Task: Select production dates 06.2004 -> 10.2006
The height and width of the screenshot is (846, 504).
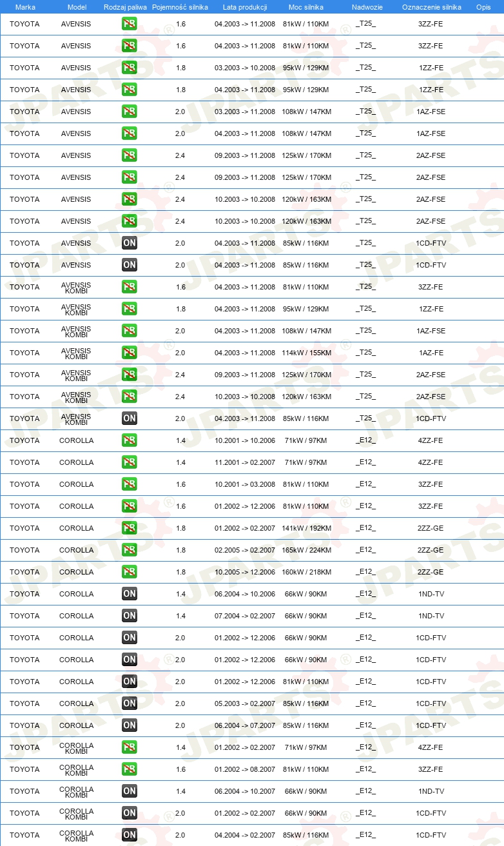Action: point(245,594)
